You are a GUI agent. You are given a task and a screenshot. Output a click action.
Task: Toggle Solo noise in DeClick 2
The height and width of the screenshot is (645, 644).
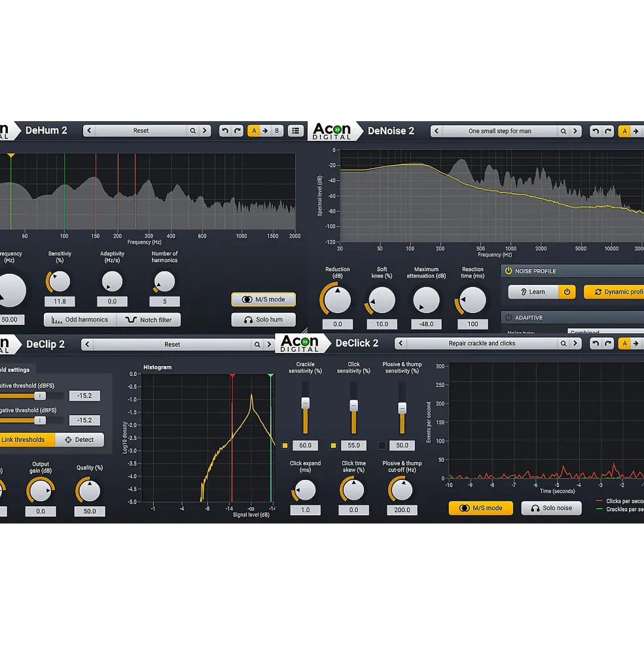552,508
